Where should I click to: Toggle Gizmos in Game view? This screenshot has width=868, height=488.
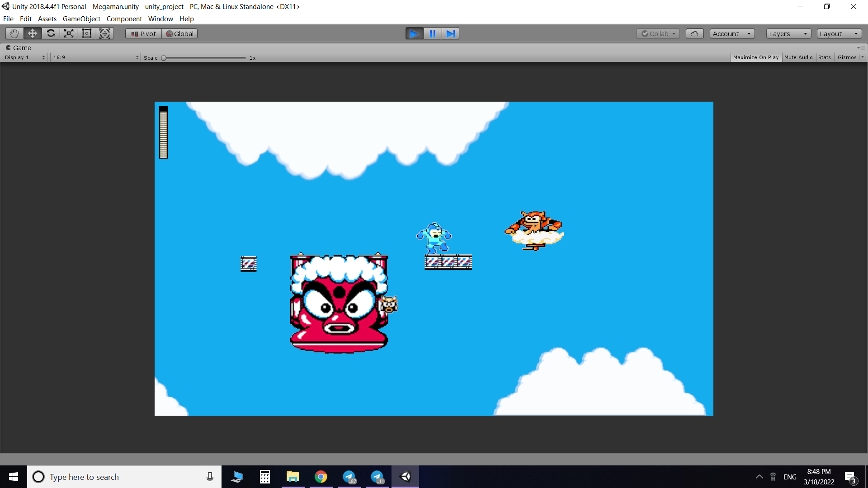(847, 57)
